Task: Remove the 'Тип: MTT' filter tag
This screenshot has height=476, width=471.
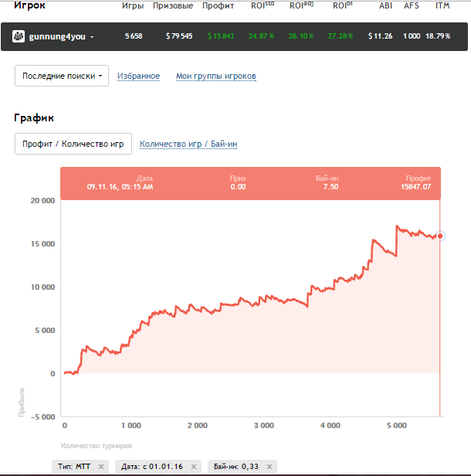Action: click(x=100, y=467)
